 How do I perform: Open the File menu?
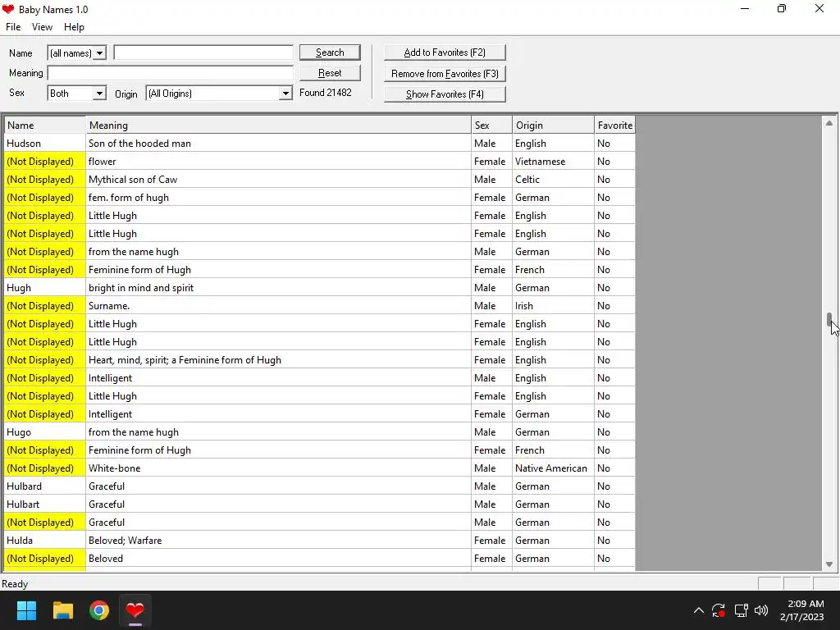click(x=13, y=27)
